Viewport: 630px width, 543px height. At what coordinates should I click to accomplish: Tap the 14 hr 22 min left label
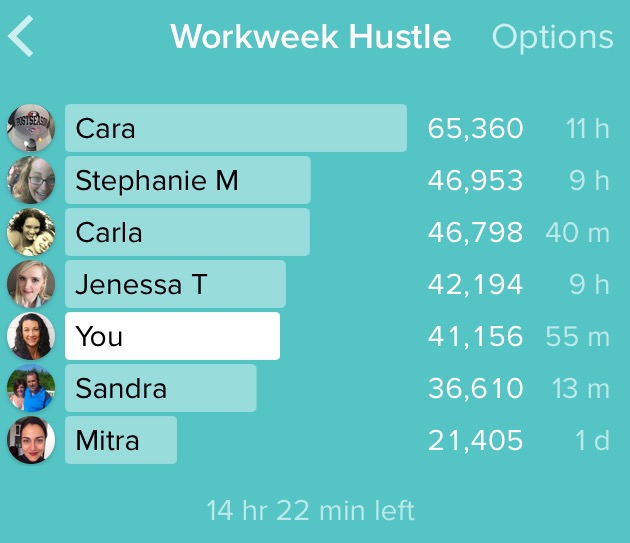[310, 510]
